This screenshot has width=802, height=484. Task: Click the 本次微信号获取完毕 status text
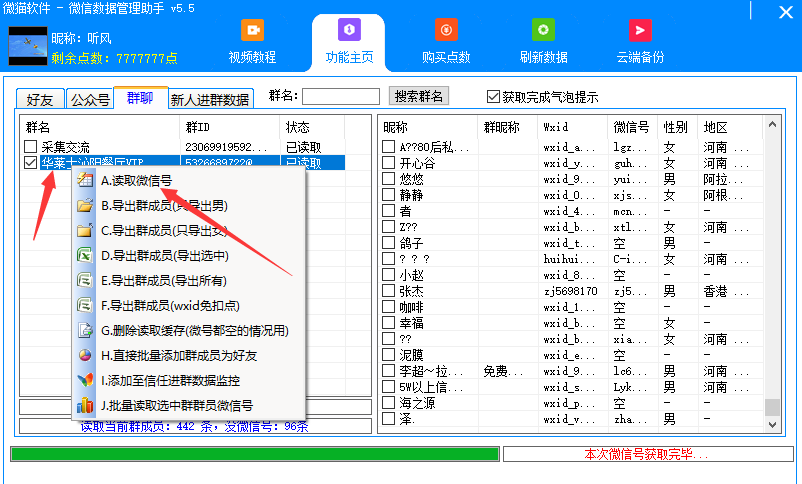click(x=646, y=454)
